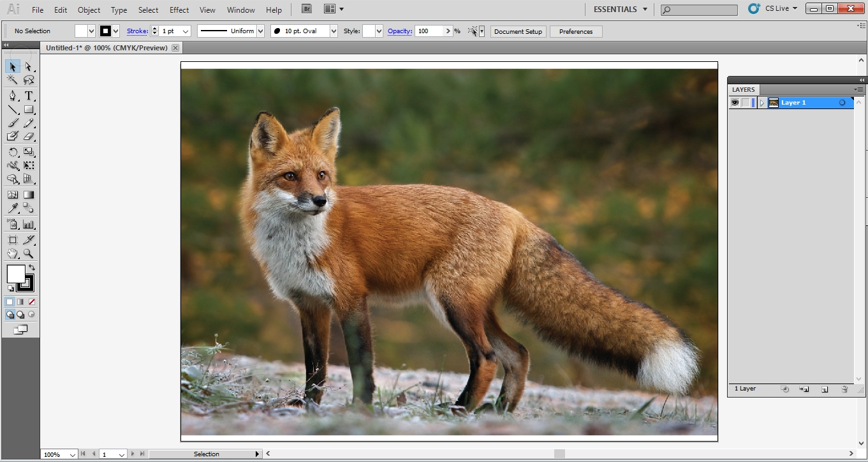Pick the Paintbrush tool

pyautogui.click(x=12, y=123)
